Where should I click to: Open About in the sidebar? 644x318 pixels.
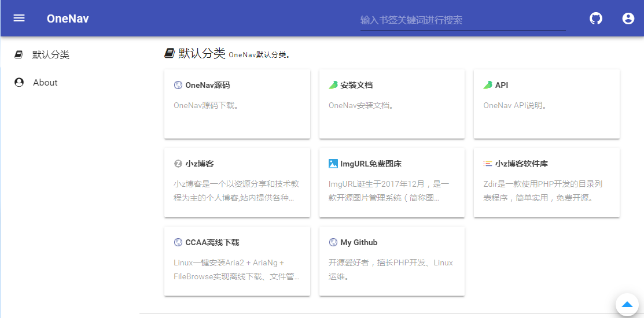45,83
